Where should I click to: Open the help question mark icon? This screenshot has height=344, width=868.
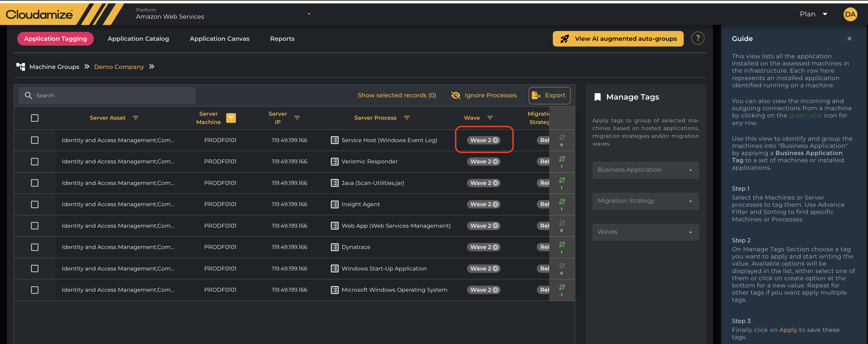(x=697, y=38)
